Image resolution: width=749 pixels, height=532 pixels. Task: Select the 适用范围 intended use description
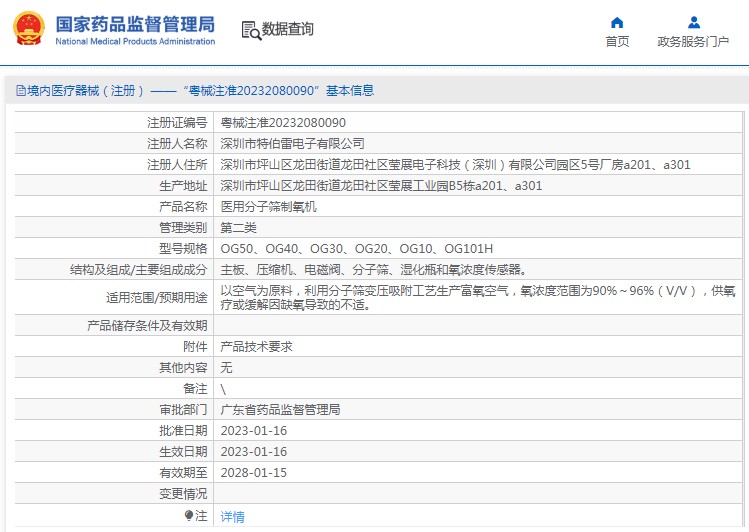point(478,297)
